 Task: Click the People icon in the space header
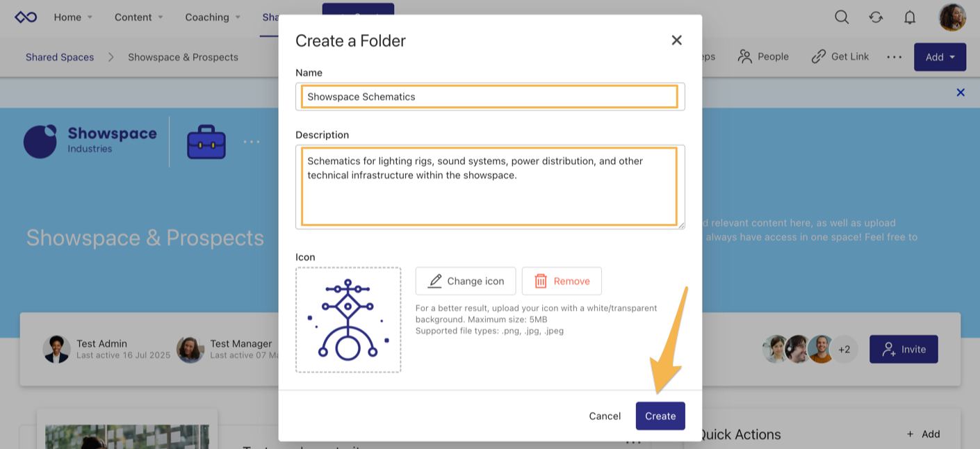pos(745,56)
